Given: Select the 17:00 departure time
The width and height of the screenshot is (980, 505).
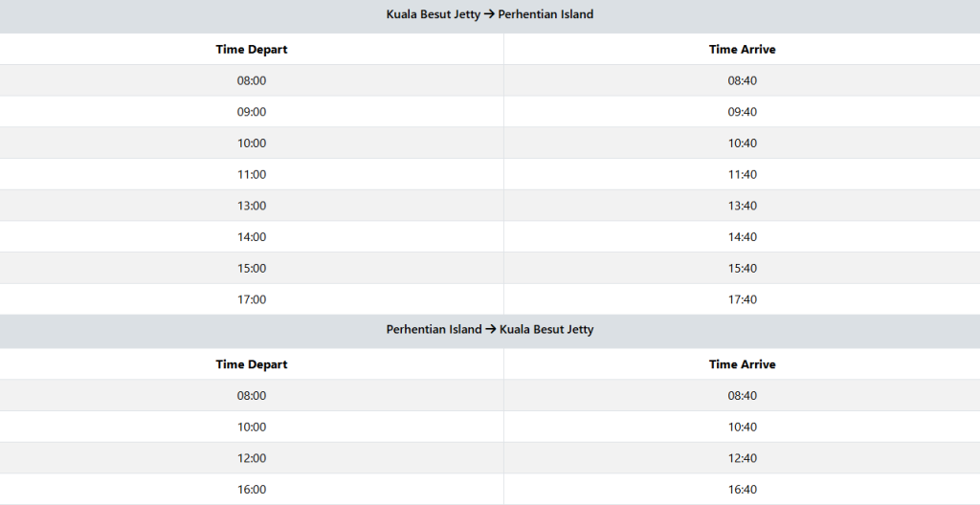Looking at the screenshot, I should click(252, 299).
